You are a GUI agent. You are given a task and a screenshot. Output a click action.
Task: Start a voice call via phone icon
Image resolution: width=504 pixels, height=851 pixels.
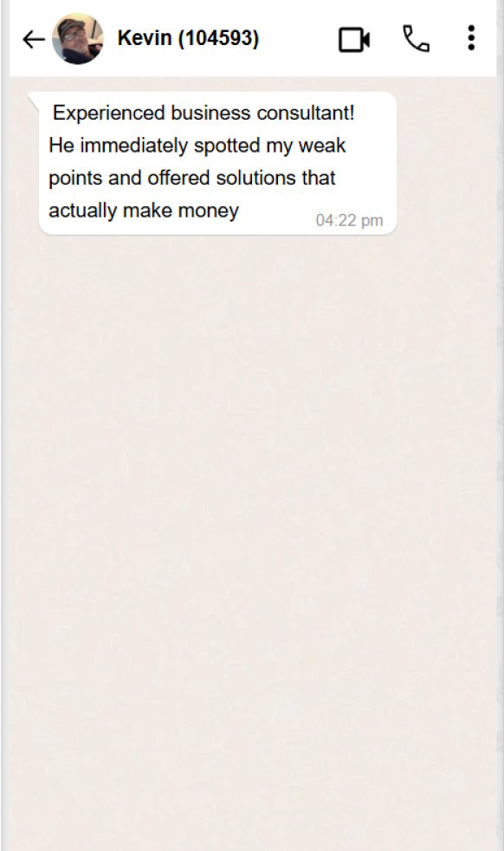click(417, 38)
